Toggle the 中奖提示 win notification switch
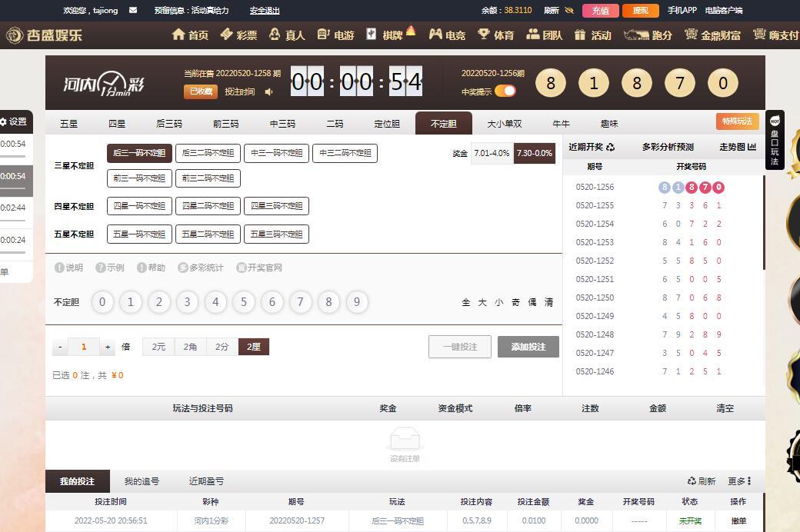 [x=505, y=91]
